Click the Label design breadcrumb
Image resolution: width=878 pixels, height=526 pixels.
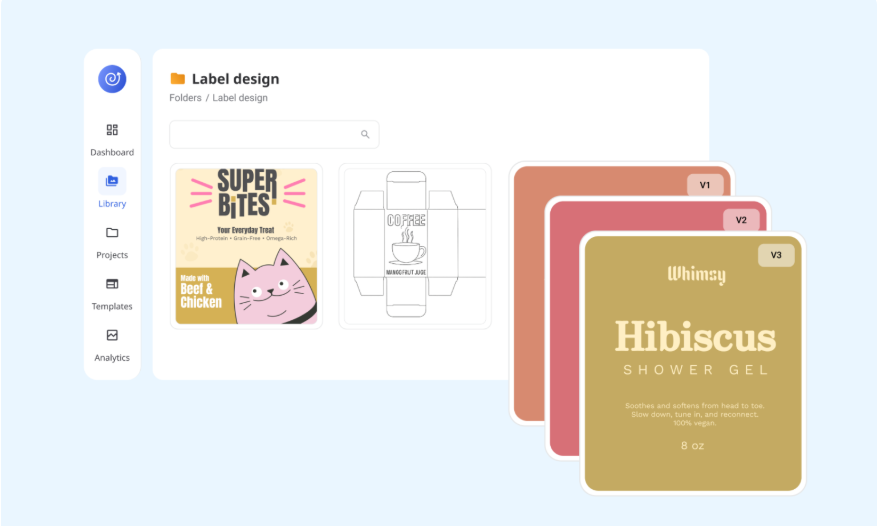tap(240, 97)
